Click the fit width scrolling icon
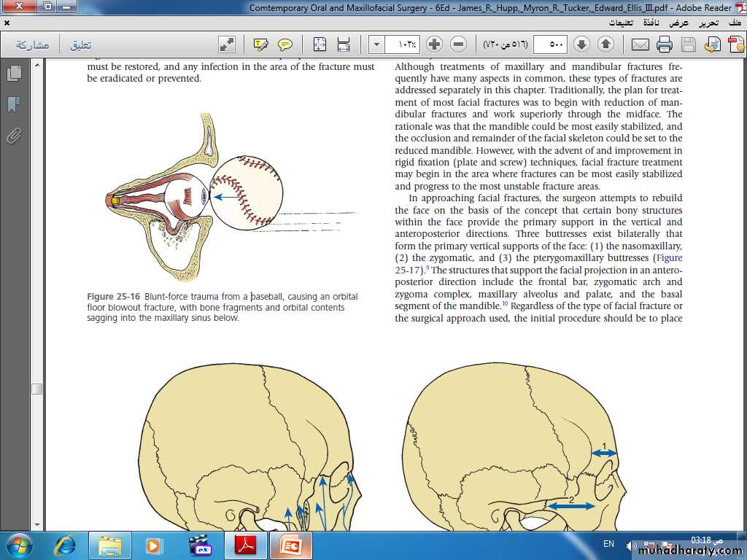This screenshot has width=747, height=560. click(344, 44)
